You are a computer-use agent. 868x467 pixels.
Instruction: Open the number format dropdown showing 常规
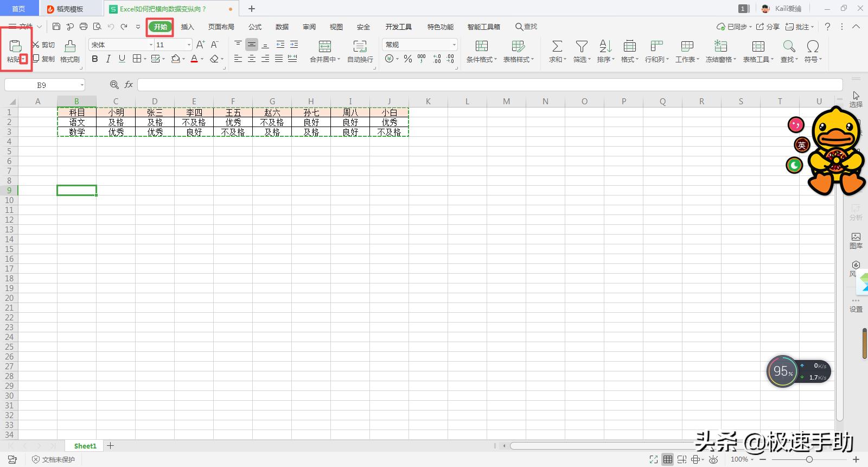454,45
